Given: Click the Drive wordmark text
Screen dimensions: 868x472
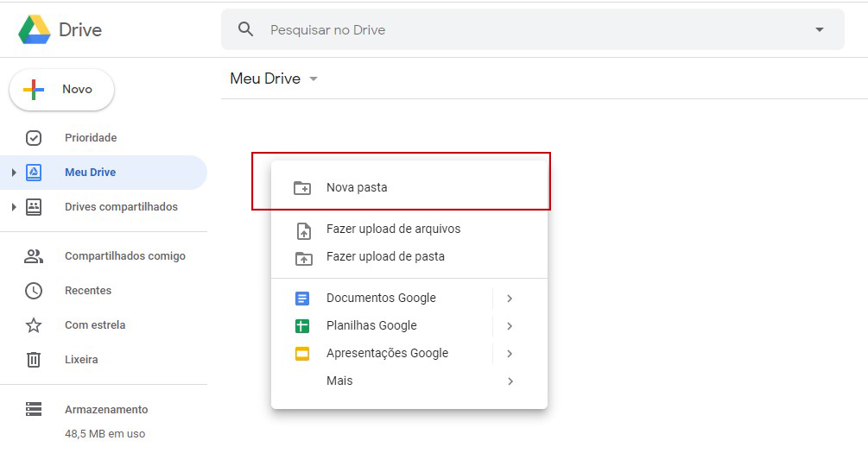Looking at the screenshot, I should [x=80, y=30].
